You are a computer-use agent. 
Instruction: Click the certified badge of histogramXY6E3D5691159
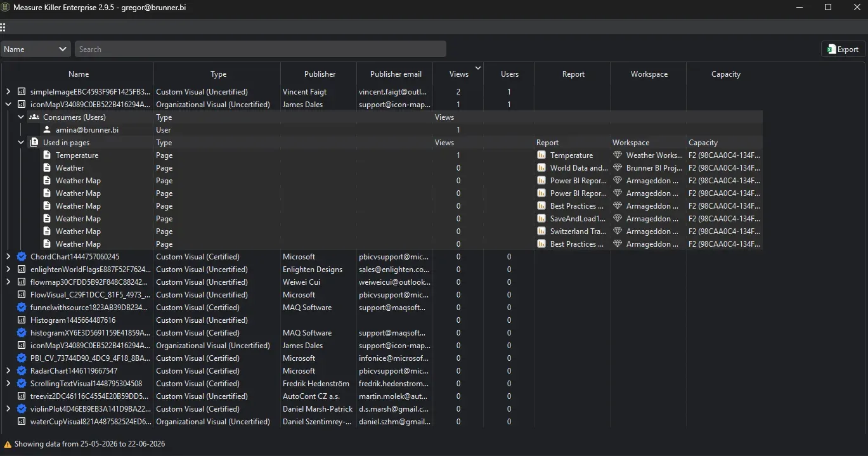22,333
